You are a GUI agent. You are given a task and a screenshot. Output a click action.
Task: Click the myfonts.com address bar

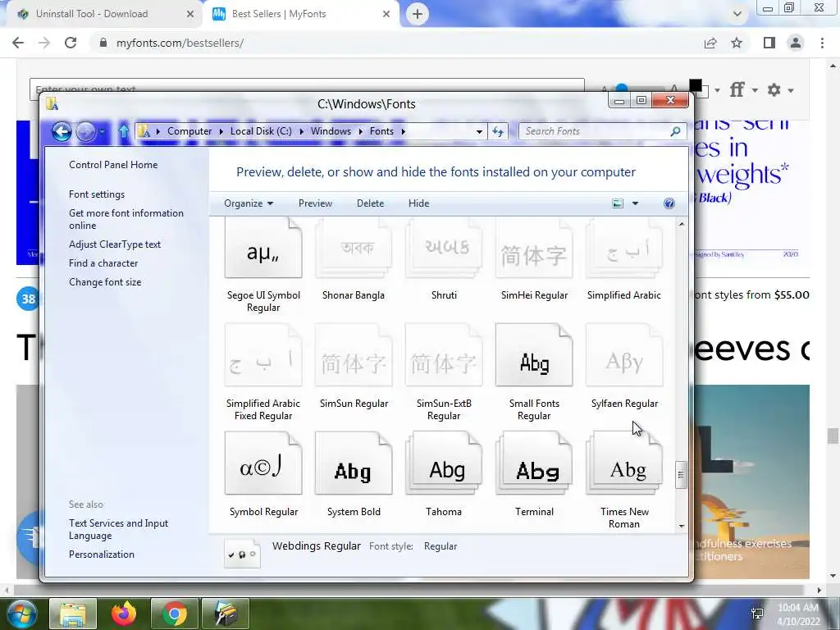(396, 43)
